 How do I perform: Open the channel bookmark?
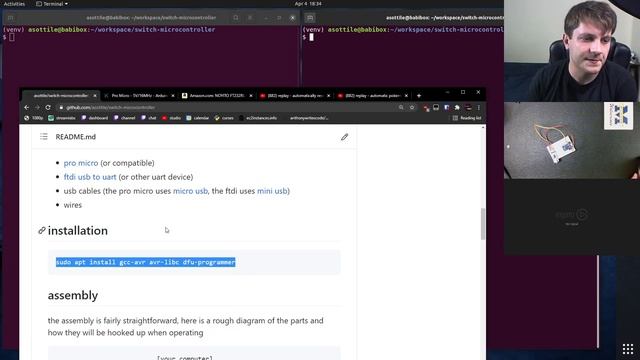coord(124,118)
